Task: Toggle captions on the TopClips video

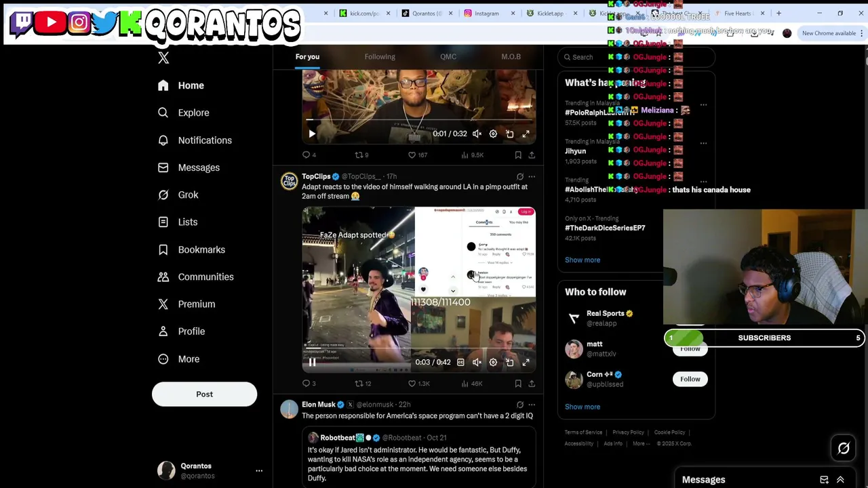Action: [460, 362]
